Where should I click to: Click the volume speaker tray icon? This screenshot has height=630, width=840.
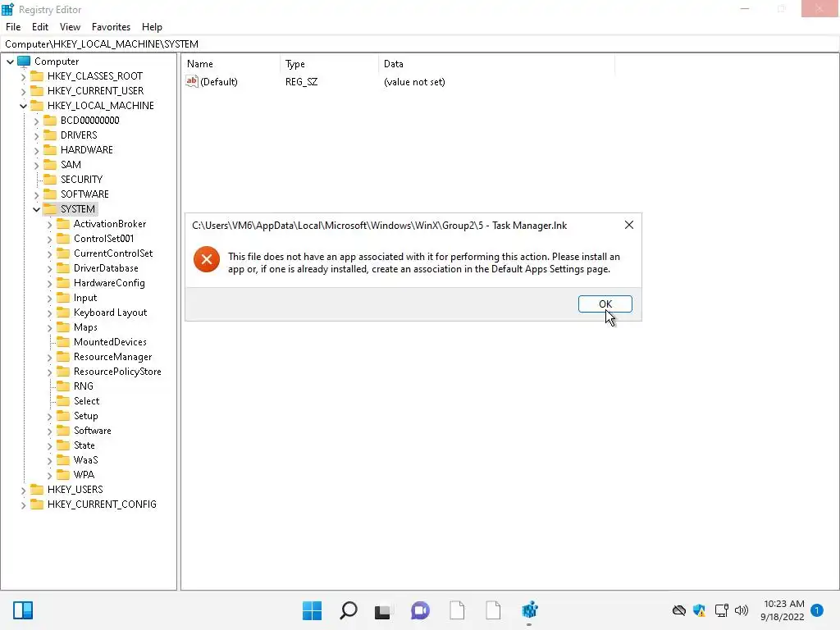pyautogui.click(x=742, y=610)
